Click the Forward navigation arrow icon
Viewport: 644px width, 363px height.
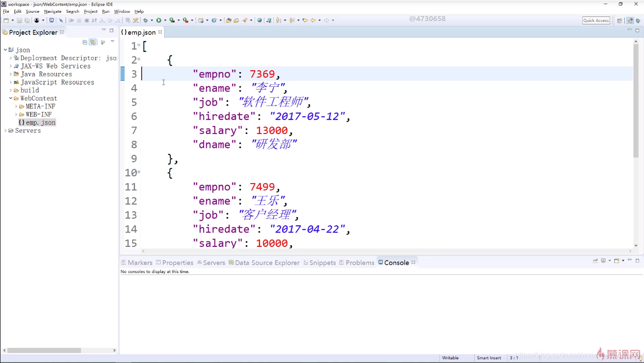326,20
